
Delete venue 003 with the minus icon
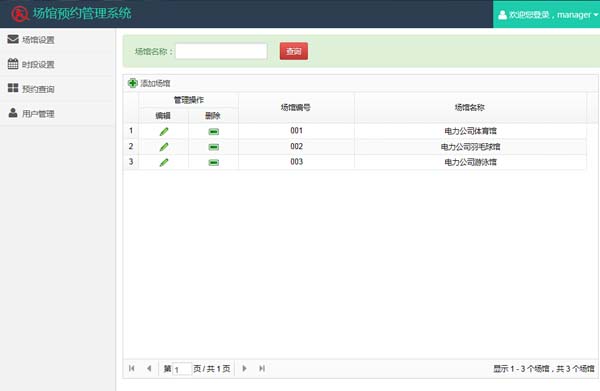click(x=214, y=163)
